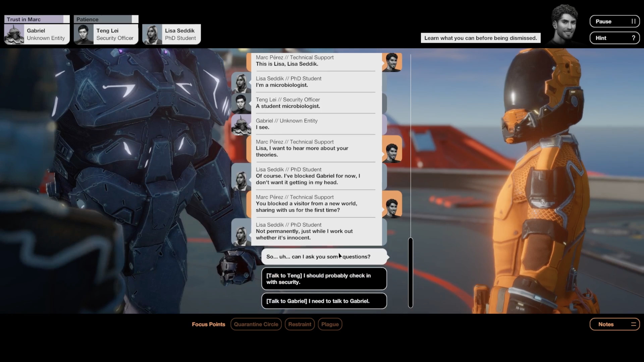Click the dialogue scrollbar thumb
The width and height of the screenshot is (644, 362).
pos(410,272)
